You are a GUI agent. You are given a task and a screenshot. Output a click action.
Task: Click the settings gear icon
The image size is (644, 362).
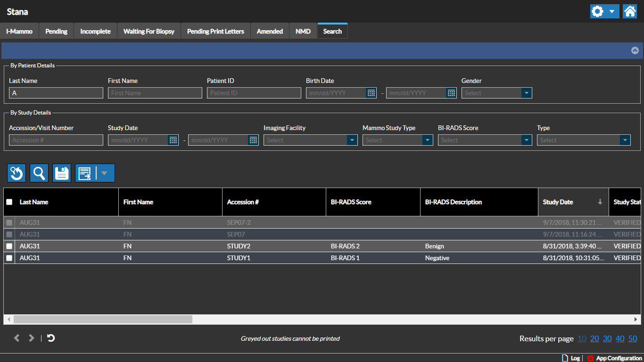598,11
